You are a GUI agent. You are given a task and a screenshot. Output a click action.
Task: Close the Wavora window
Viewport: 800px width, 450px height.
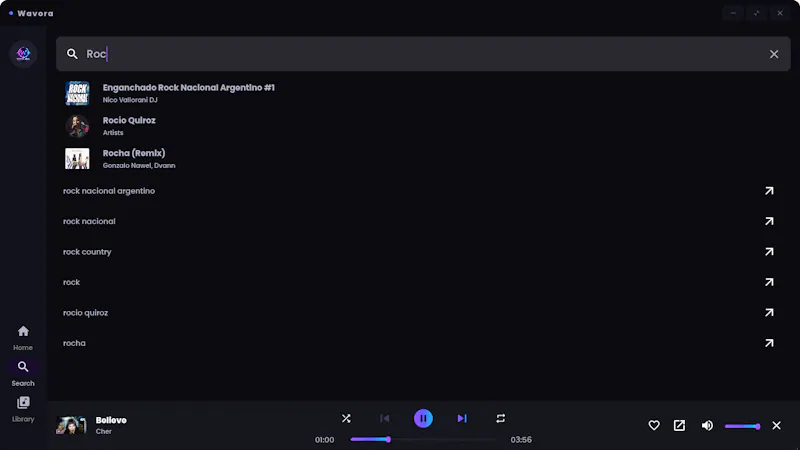pos(780,13)
